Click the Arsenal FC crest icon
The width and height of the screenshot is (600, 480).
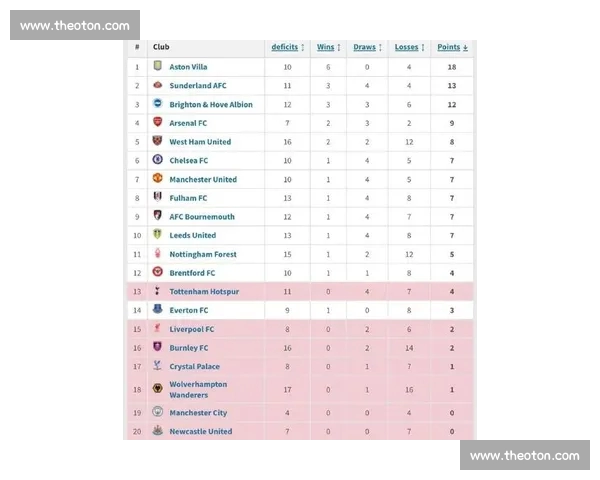pos(157,122)
